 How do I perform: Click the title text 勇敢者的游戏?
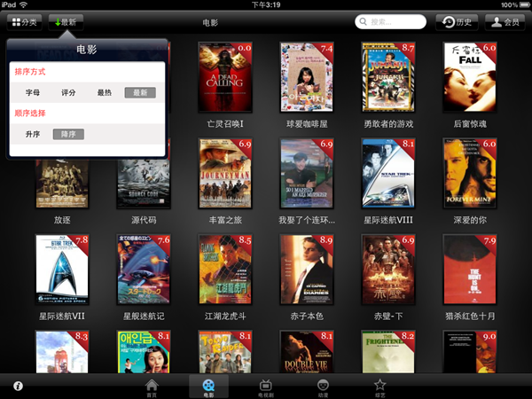click(x=388, y=124)
